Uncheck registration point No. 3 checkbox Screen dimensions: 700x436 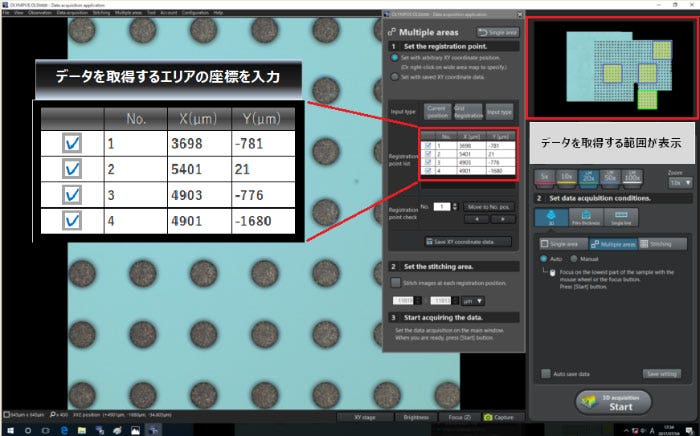click(429, 162)
